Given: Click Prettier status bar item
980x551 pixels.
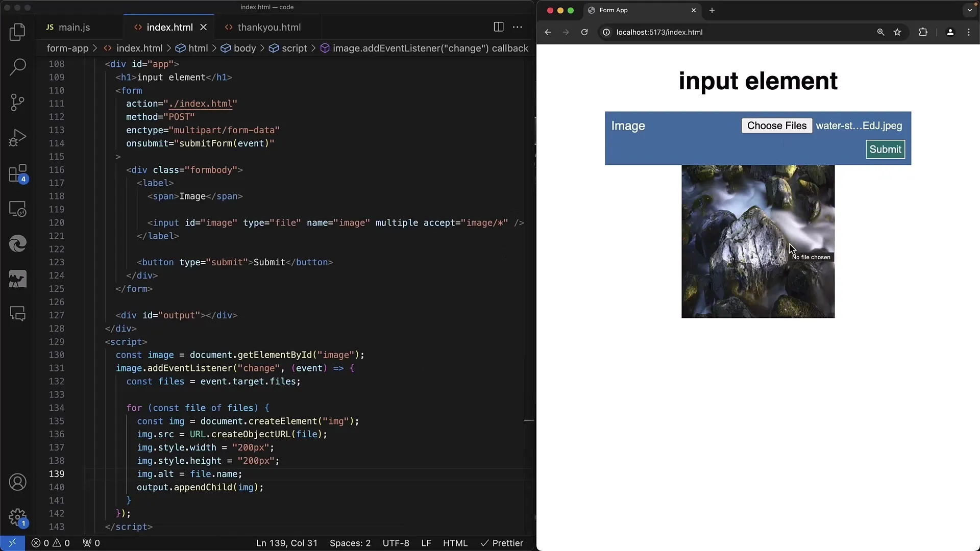Looking at the screenshot, I should point(502,543).
